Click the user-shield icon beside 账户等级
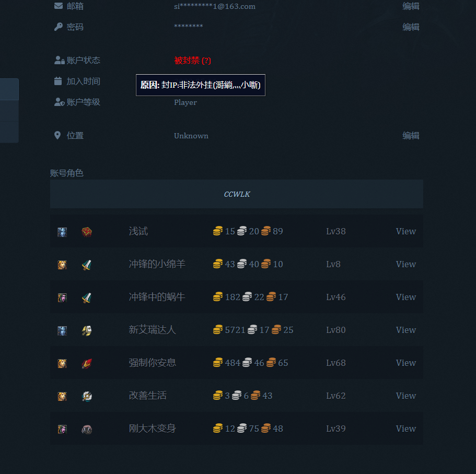The height and width of the screenshot is (474, 476). 59,102
